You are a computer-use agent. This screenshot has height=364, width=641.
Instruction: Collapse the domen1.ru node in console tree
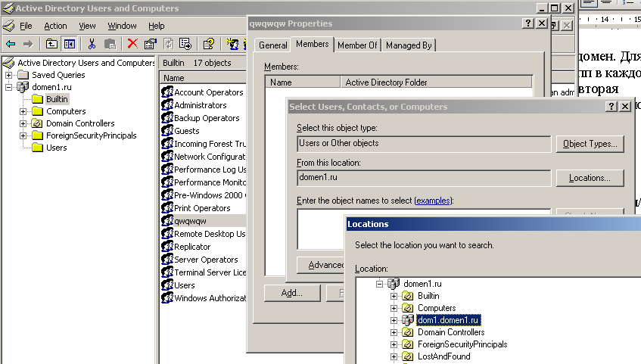click(8, 87)
